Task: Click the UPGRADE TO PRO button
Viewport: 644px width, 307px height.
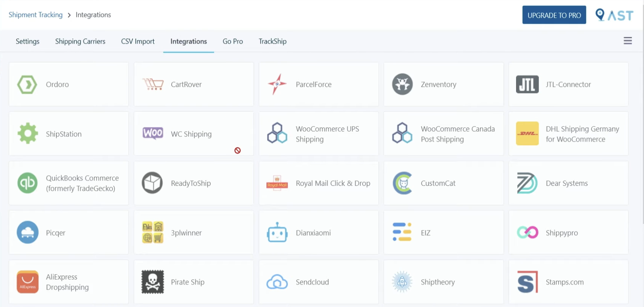Action: (x=554, y=15)
